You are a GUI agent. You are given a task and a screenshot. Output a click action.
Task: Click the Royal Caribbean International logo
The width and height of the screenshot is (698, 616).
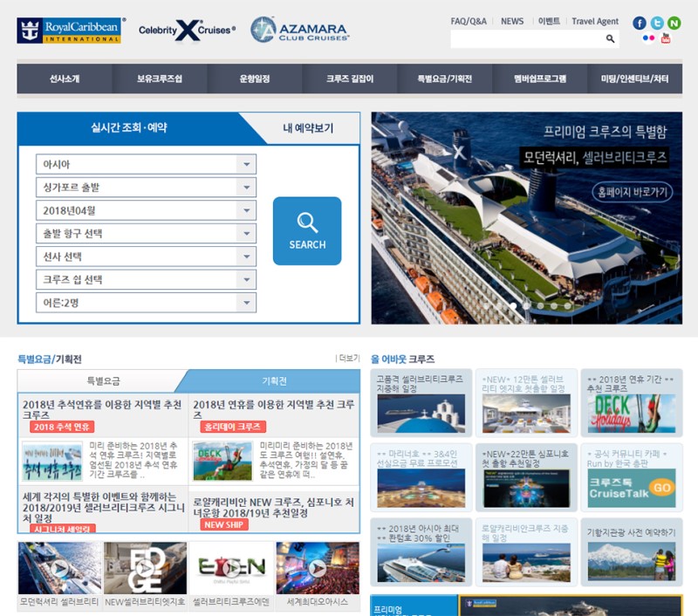point(69,31)
